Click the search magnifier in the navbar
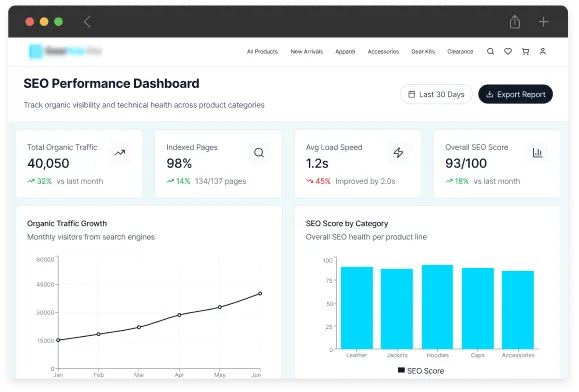This screenshot has height=392, width=579. (x=490, y=51)
